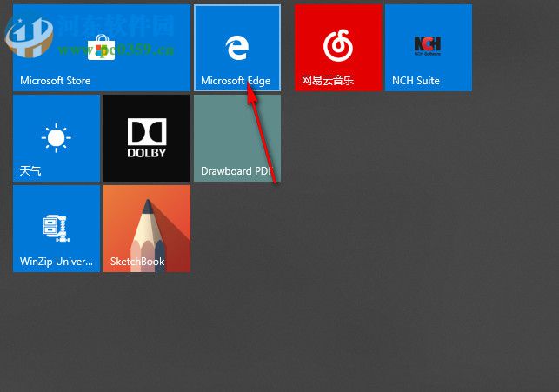Launch the Dolby tile
Image resolution: width=559 pixels, height=392 pixels.
pyautogui.click(x=147, y=138)
